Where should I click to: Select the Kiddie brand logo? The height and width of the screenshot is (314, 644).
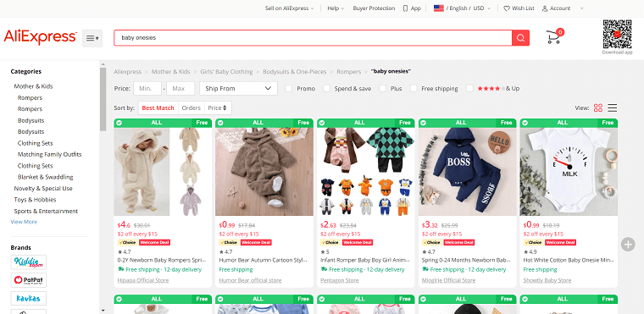28,262
